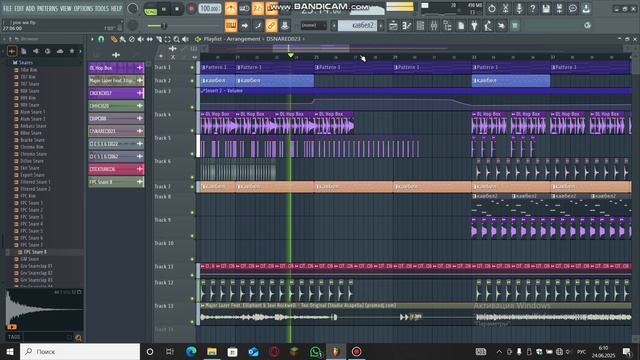
Task: Select FPC Snare 8 in the picker
Action: (x=116, y=182)
